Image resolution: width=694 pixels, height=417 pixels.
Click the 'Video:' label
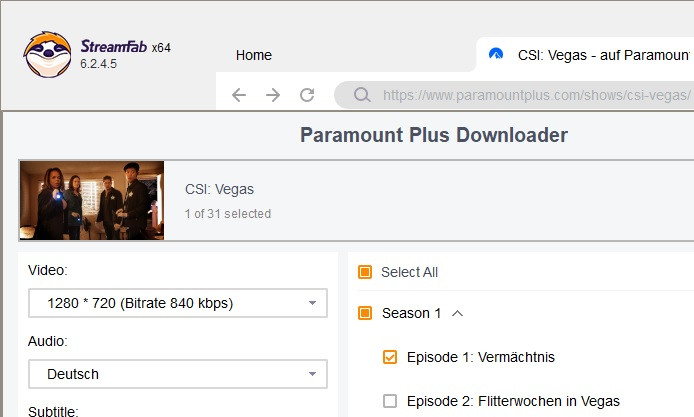point(48,270)
